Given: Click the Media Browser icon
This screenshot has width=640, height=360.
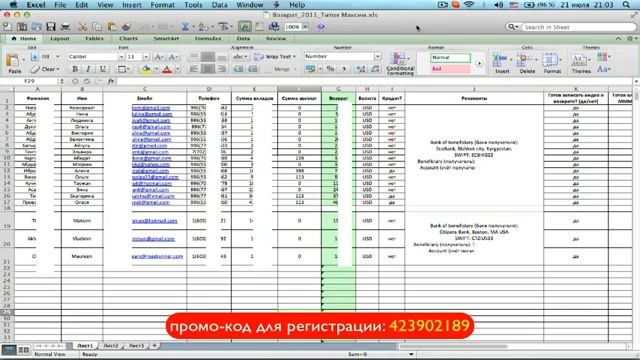Looking at the screenshot, I should point(274,27).
